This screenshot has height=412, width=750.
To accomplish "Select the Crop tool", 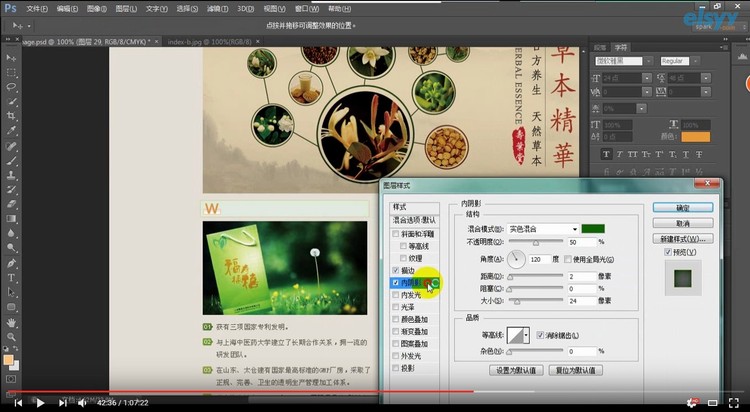I will click(11, 116).
